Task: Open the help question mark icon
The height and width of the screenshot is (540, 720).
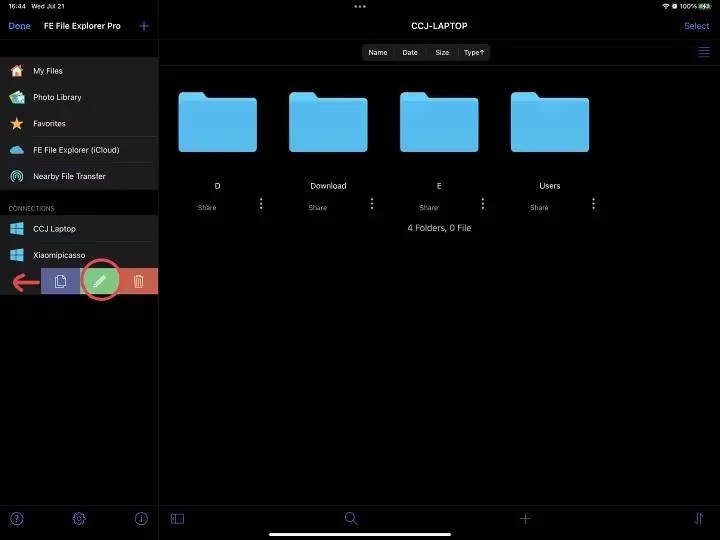Action: (x=17, y=518)
